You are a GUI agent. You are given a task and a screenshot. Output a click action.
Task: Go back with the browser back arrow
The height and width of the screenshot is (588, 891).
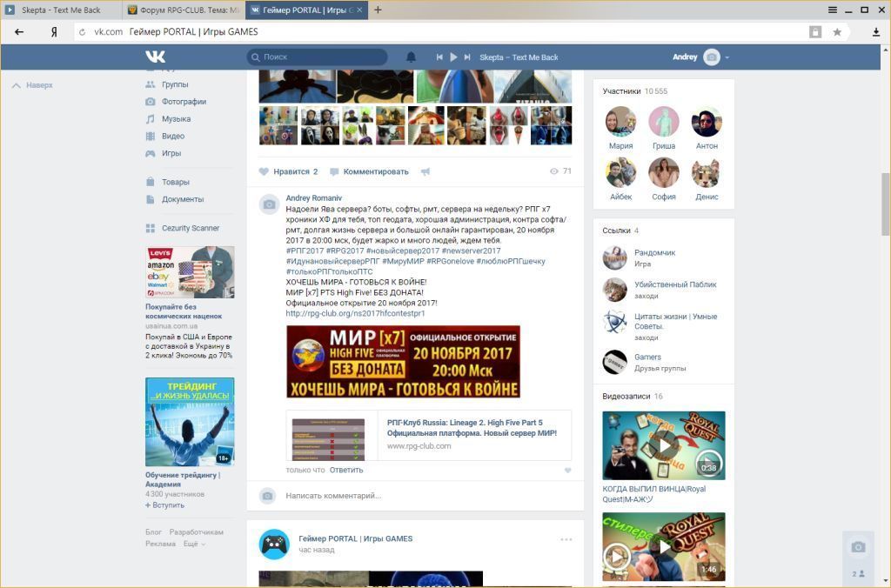19,32
